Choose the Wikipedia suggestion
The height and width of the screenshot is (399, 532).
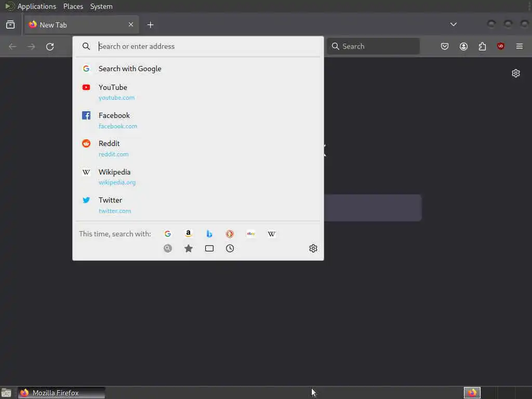[198, 177]
